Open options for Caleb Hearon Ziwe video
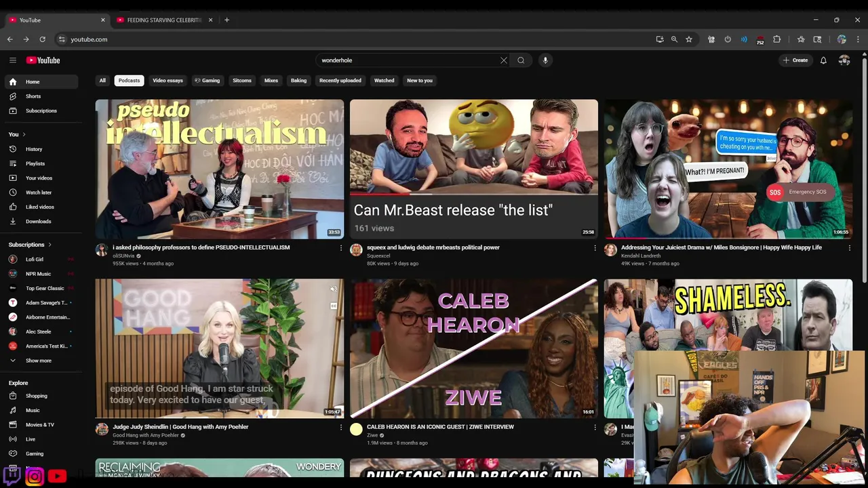Viewport: 868px width, 488px height. click(x=595, y=428)
